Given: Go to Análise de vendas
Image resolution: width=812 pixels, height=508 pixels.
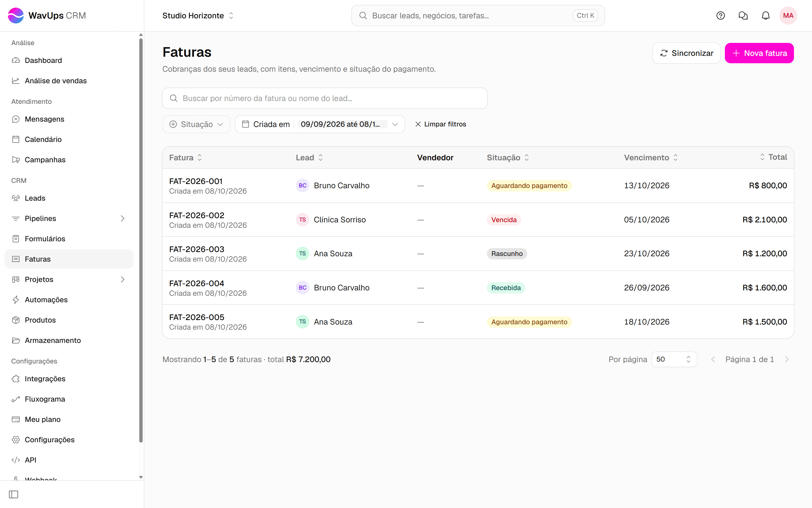Looking at the screenshot, I should [x=69, y=81].
